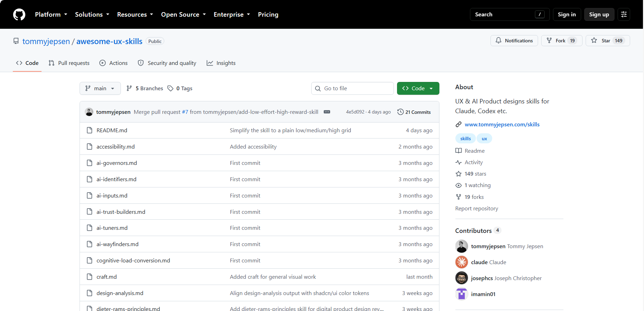The width and height of the screenshot is (644, 311).
Task: Click the Activity pulse icon
Action: [x=459, y=162]
